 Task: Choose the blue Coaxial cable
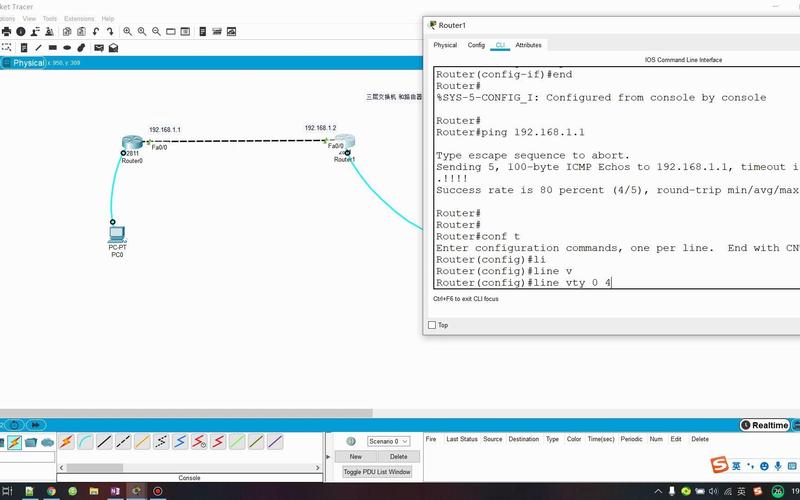coord(180,441)
